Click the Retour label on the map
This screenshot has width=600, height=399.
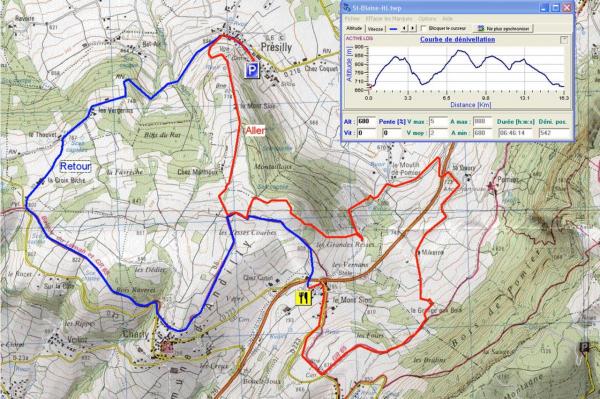point(75,166)
